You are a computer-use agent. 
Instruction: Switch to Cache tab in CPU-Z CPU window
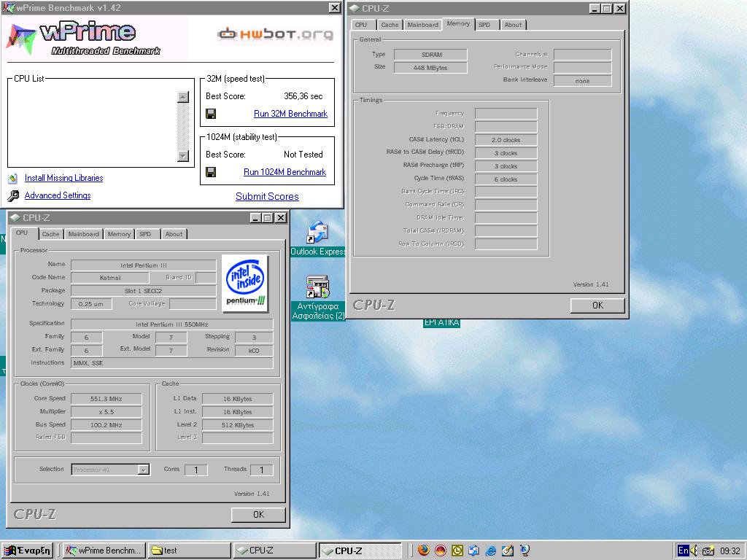[x=50, y=234]
